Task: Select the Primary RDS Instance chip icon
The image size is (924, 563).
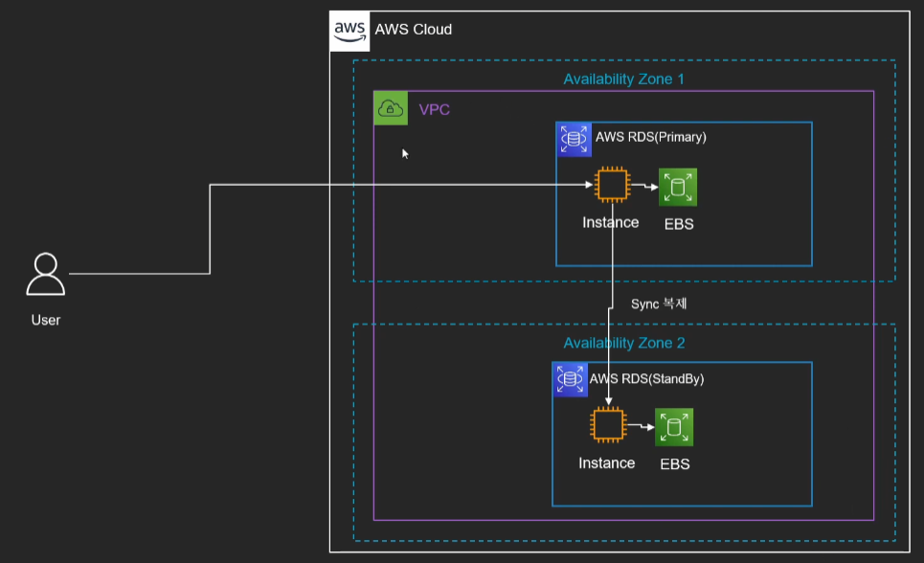Action: [x=612, y=185]
